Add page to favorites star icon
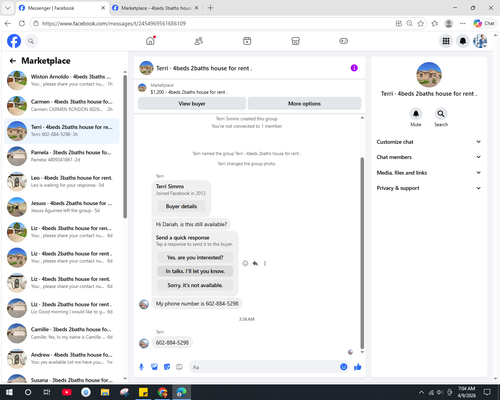The image size is (500, 400). coord(421,23)
